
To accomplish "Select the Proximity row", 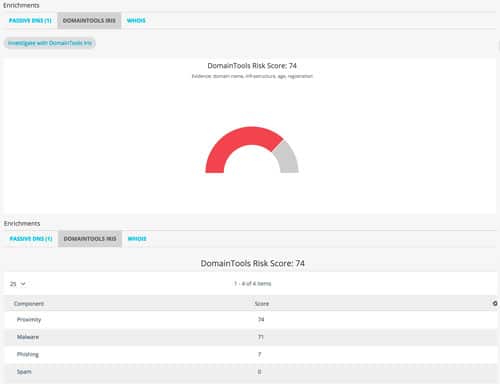I will [251, 320].
